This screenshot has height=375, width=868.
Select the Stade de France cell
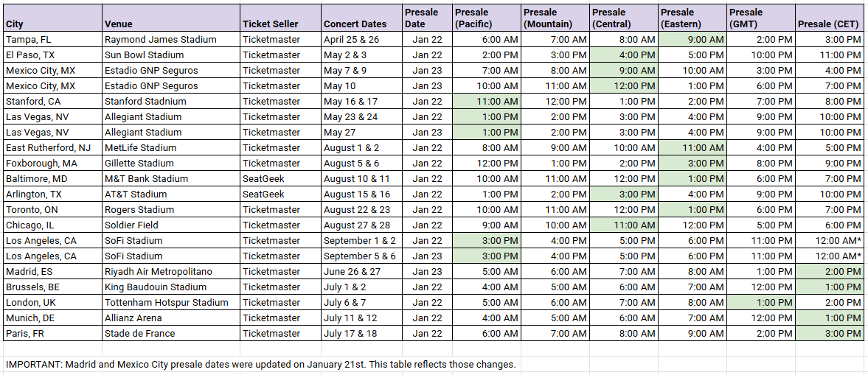(x=171, y=334)
